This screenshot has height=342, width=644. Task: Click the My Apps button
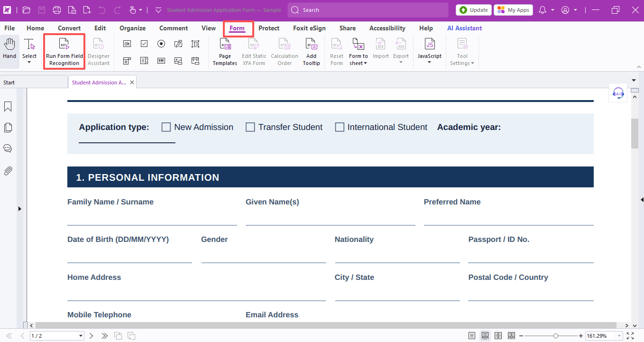(513, 10)
